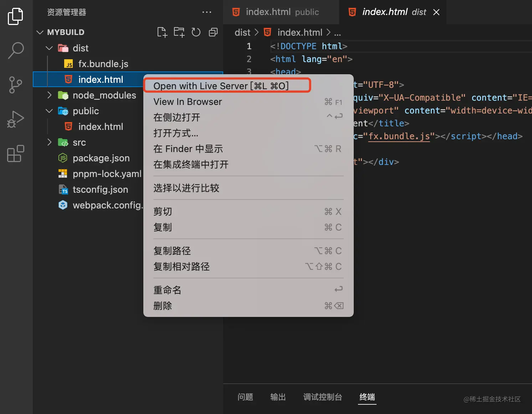Choose 复制路径 from context menu
532x414 pixels.
click(x=248, y=251)
